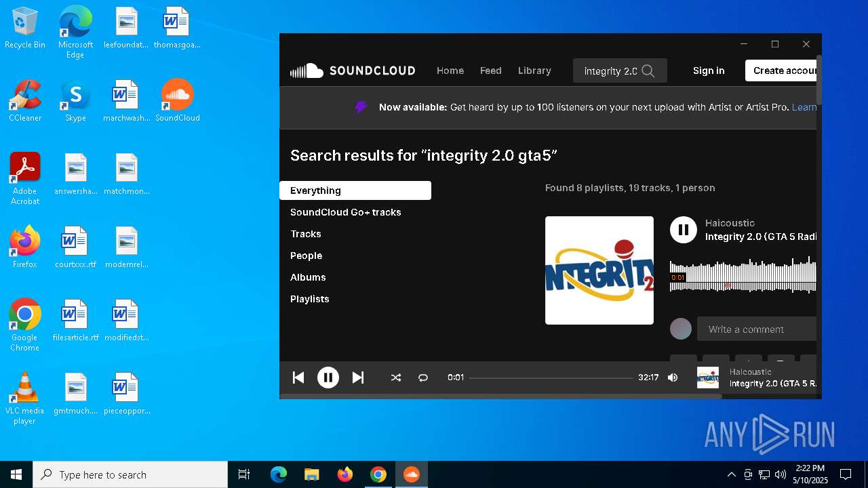This screenshot has height=488, width=868.
Task: Open File Explorer from the taskbar
Action: click(311, 474)
